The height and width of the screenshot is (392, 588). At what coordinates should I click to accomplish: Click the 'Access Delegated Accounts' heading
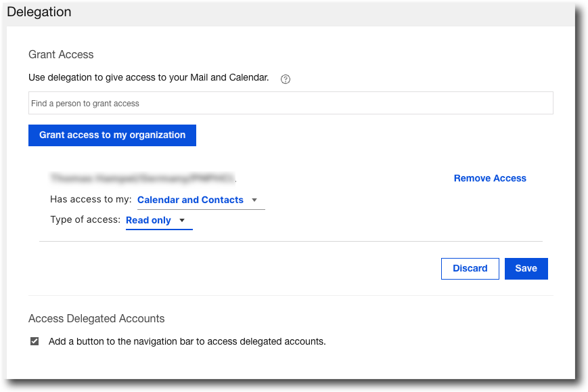click(x=96, y=319)
